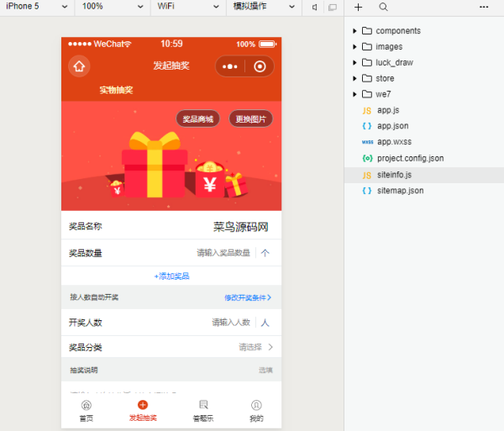
Task: Search files with magnifier icon
Action: click(x=383, y=7)
